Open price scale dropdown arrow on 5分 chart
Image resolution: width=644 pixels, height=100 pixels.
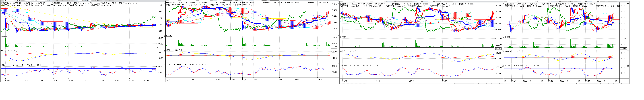tap(164, 4)
